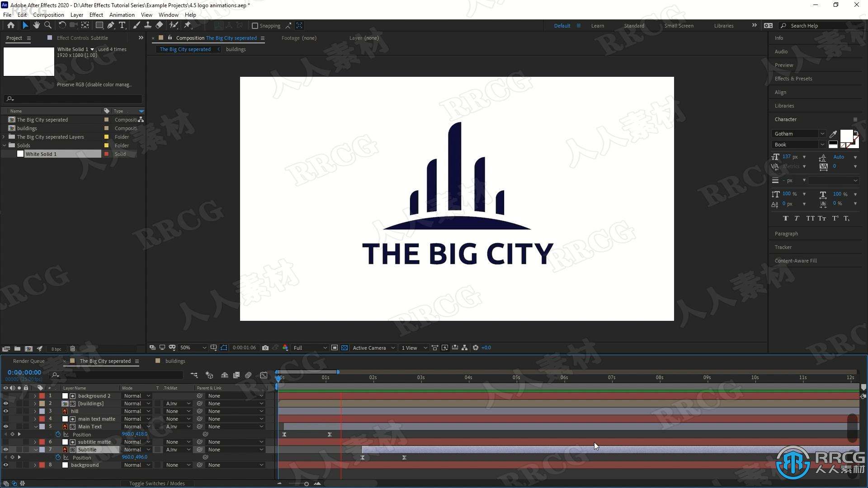Select the Puppet Pin tool
This screenshot has height=488, width=868.
click(x=188, y=25)
